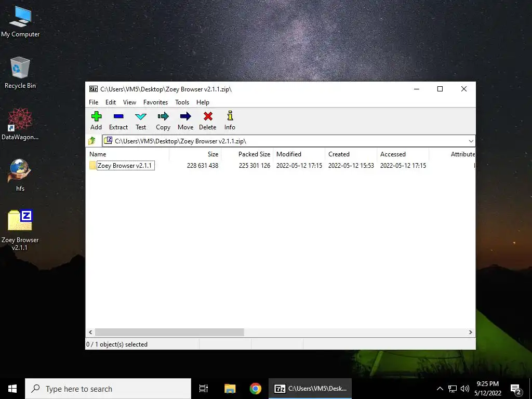Open the Favorites menu
Image resolution: width=532 pixels, height=399 pixels.
pos(155,102)
